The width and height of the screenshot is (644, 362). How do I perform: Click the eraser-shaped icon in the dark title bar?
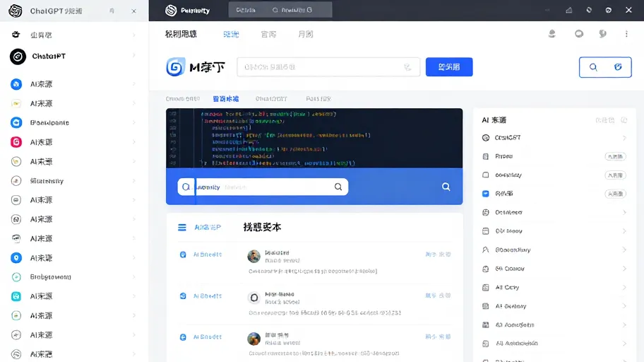pyautogui.click(x=569, y=10)
